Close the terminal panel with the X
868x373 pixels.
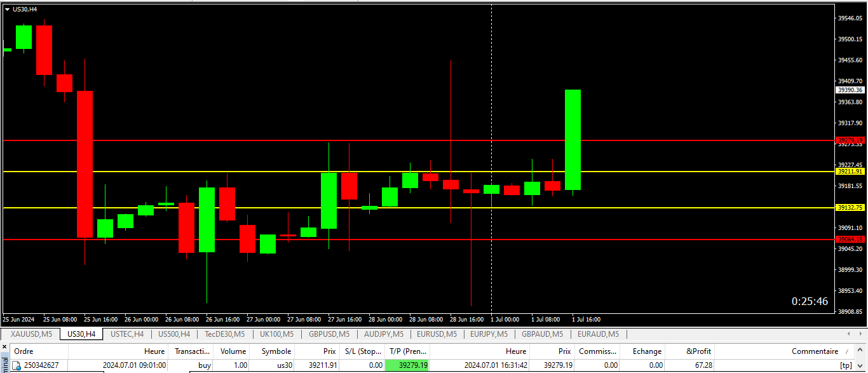(x=4, y=347)
